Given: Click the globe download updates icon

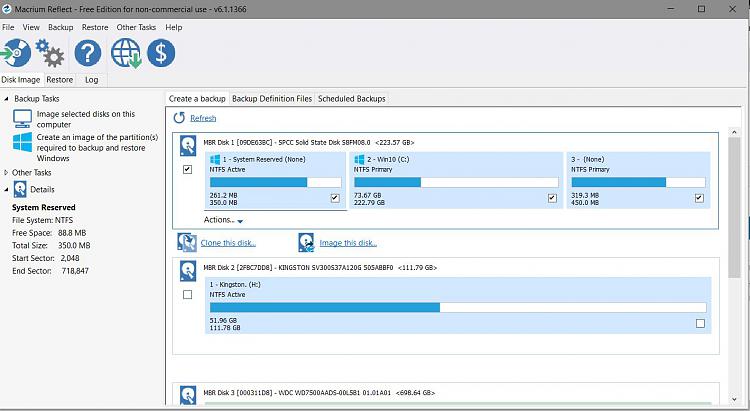Looking at the screenshot, I should click(126, 53).
